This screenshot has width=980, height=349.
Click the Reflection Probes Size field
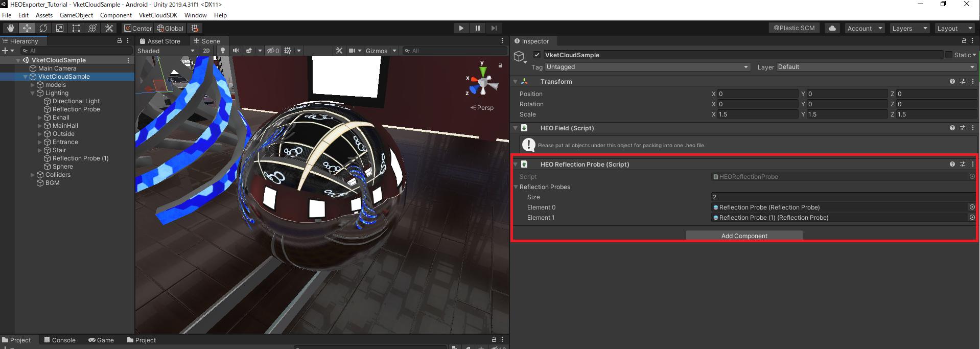point(843,197)
